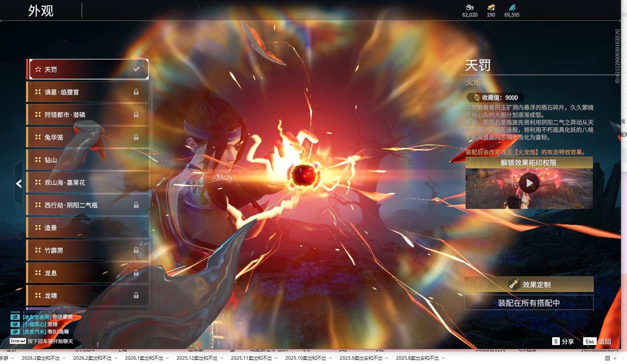The width and height of the screenshot is (627, 364).
Task: Click the lock icon on 狩猎都市·潜磷
Action: (x=136, y=114)
